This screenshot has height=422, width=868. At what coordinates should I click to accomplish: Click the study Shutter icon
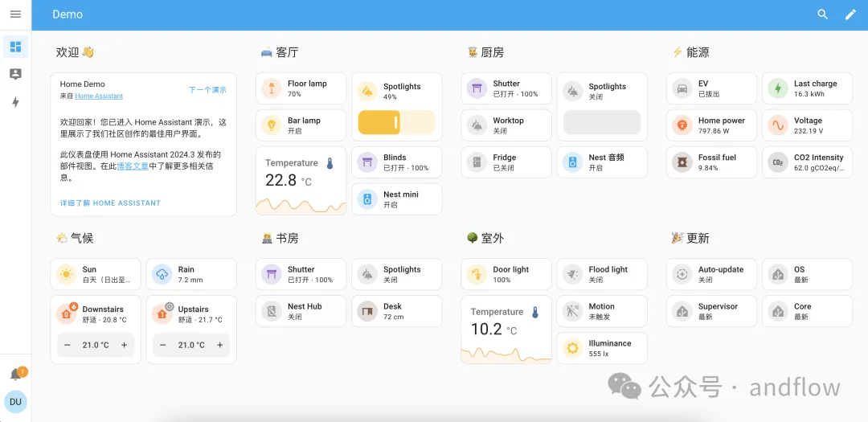[x=272, y=274]
